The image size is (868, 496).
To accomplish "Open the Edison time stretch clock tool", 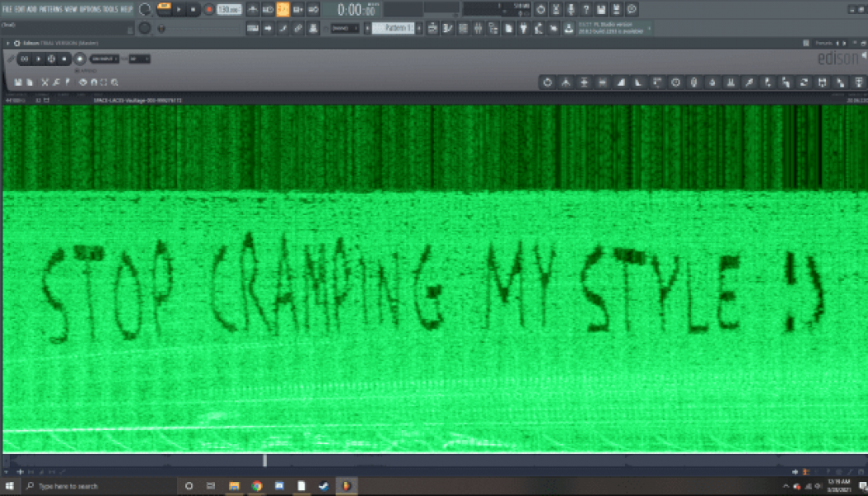I will tap(675, 82).
